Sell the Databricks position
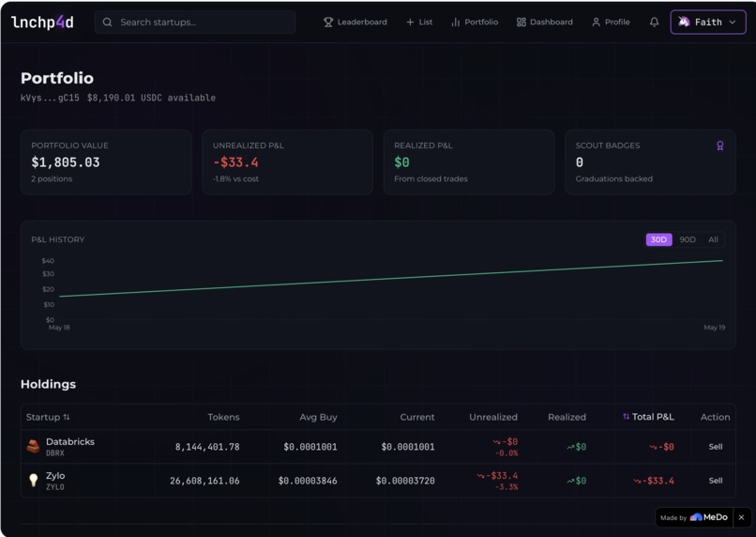The image size is (756, 537). coord(716,447)
